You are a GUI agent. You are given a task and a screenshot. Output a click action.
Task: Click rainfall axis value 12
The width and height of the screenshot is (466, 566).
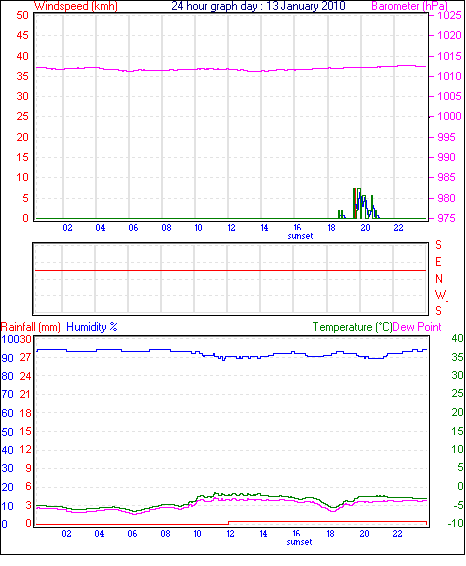coord(26,450)
